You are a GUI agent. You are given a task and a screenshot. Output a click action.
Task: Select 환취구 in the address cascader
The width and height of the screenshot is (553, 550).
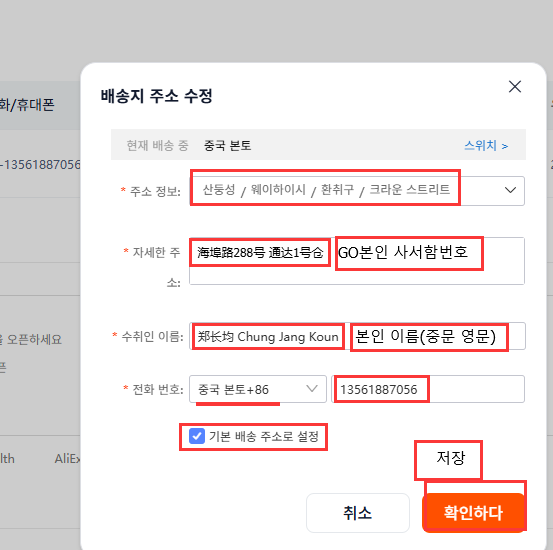point(337,190)
